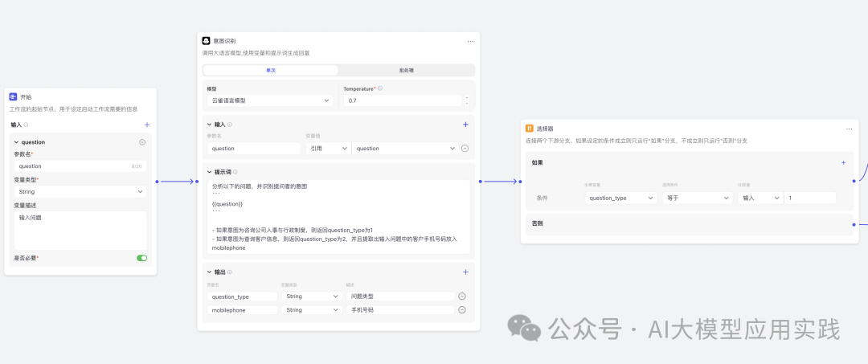This screenshot has width=868, height=364.
Task: Click the 参数名 question field in 开始
Action: point(80,166)
